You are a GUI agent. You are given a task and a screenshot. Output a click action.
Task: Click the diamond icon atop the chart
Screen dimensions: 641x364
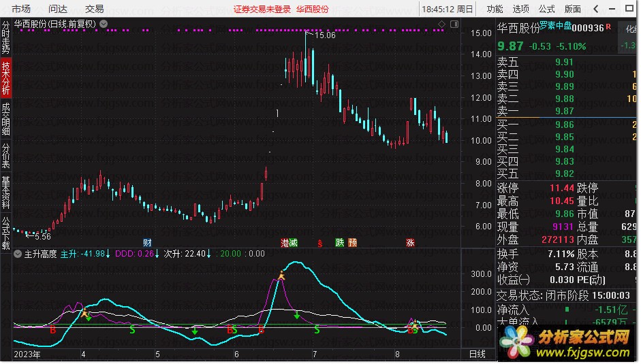(441, 24)
